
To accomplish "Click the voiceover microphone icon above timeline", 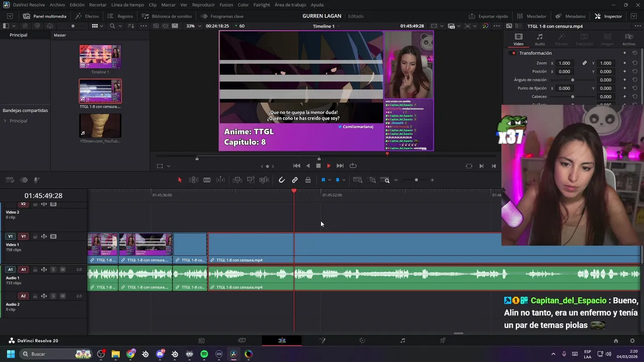I will tap(36, 180).
